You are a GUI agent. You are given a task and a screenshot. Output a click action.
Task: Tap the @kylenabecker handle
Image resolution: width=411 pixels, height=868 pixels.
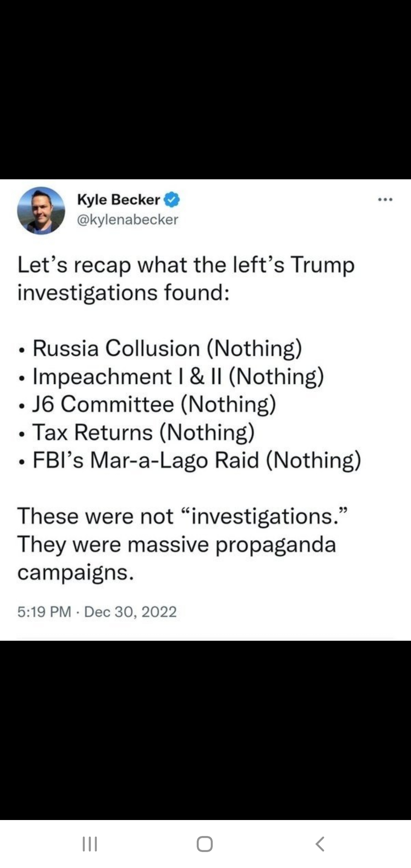128,219
